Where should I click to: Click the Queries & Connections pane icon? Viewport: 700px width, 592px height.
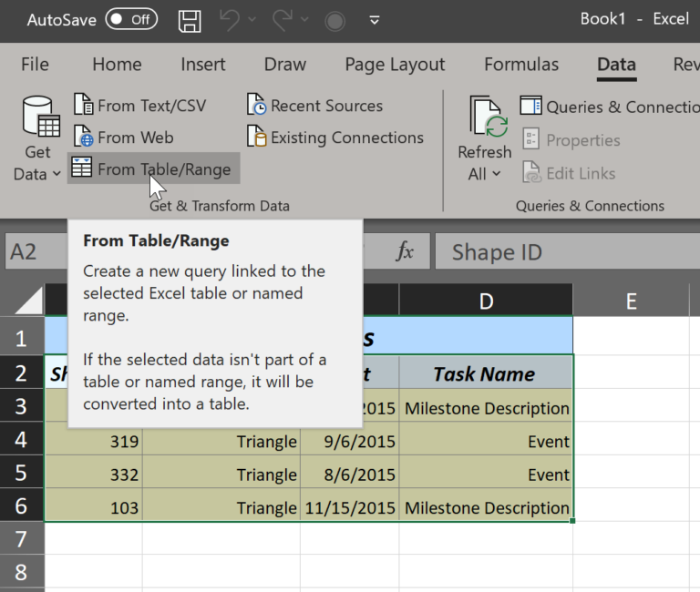pos(530,106)
